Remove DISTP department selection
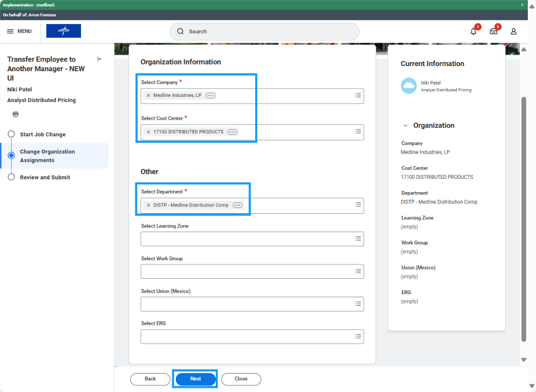This screenshot has height=392, width=536. [149, 205]
